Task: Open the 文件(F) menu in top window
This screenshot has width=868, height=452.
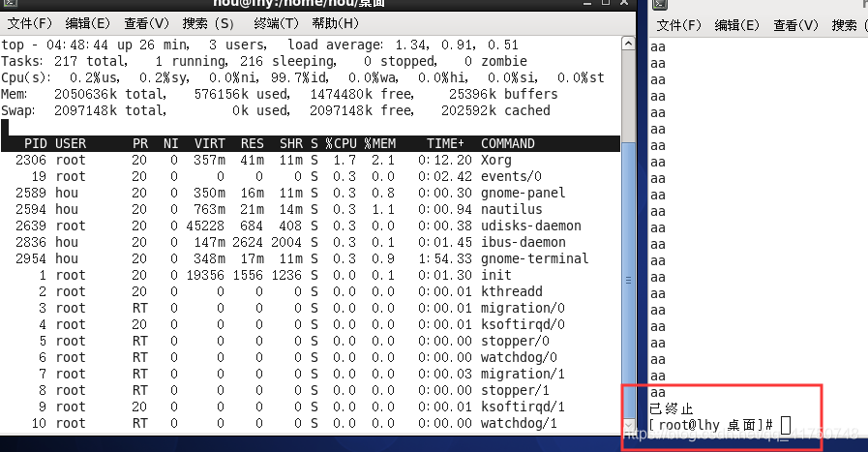Action: coord(30,23)
